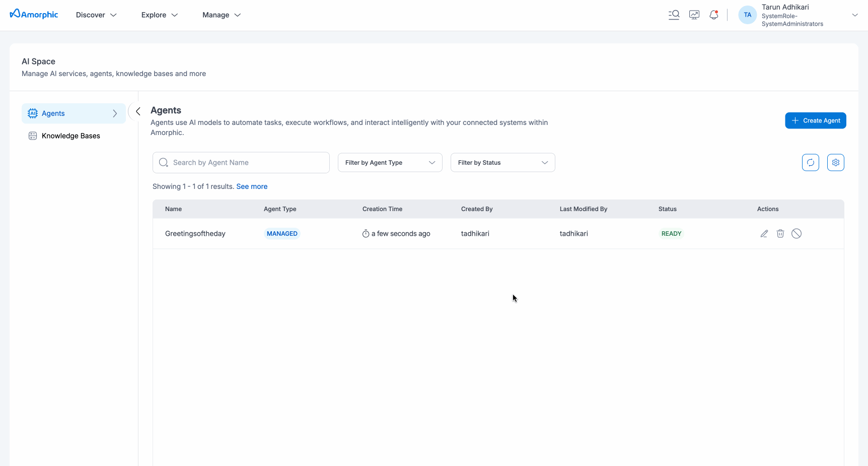Expand the Filter by Agent Type dropdown
868x466 pixels.
click(x=390, y=163)
